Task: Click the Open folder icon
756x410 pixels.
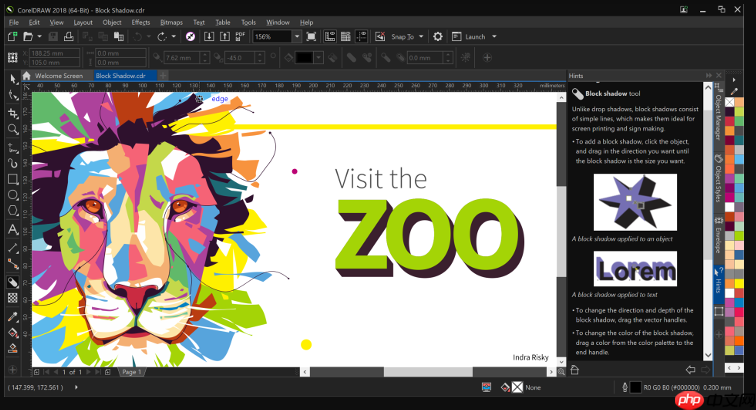Action: pos(28,36)
